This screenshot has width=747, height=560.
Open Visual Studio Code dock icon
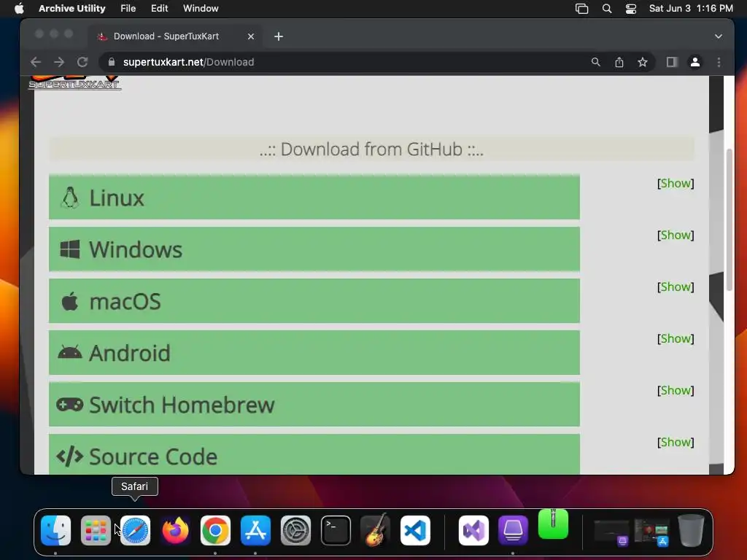click(415, 531)
